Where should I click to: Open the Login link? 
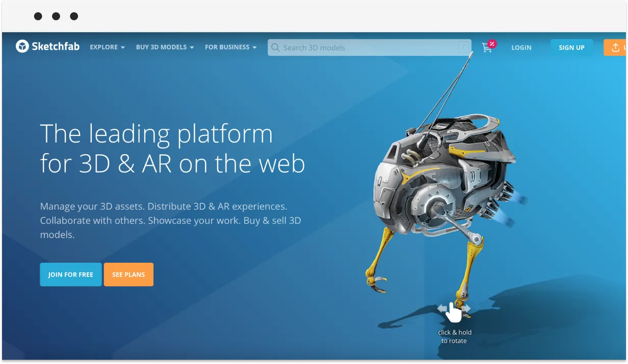tap(521, 47)
